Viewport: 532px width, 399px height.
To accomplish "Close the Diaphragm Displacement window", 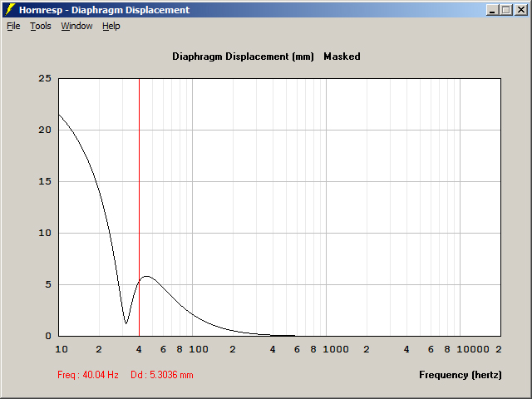I will pos(521,10).
